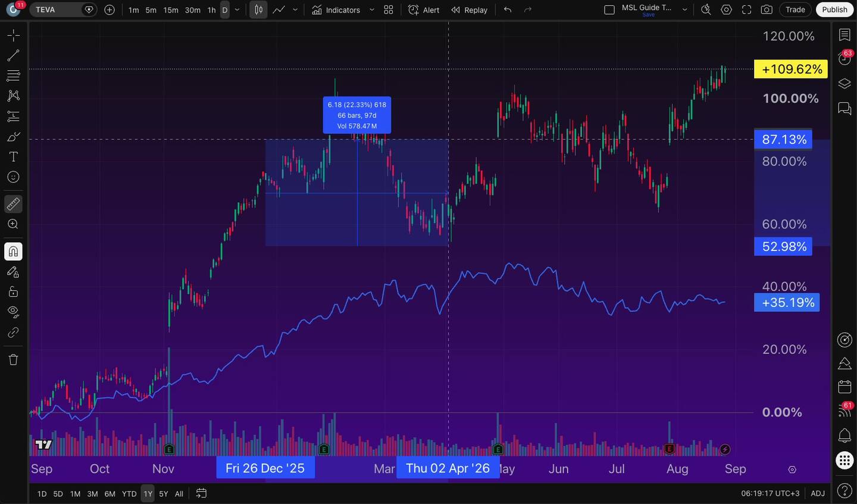Open the object tree layers panel

point(845,84)
